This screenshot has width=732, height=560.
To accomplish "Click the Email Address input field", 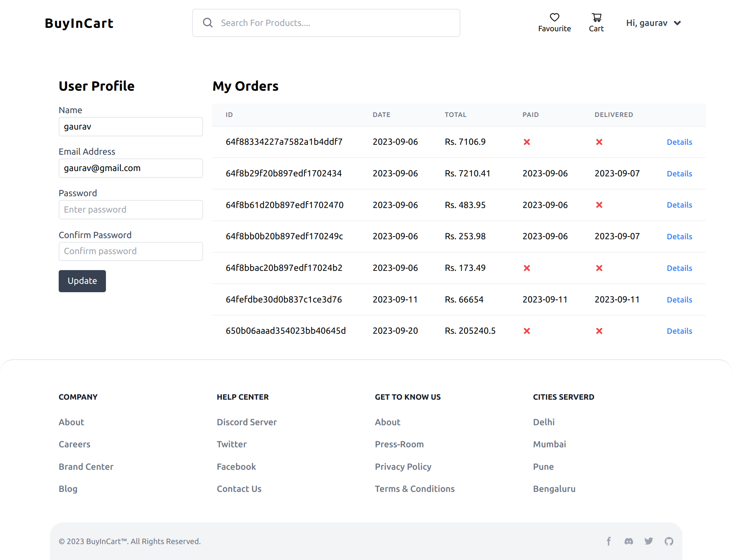I will pyautogui.click(x=131, y=168).
